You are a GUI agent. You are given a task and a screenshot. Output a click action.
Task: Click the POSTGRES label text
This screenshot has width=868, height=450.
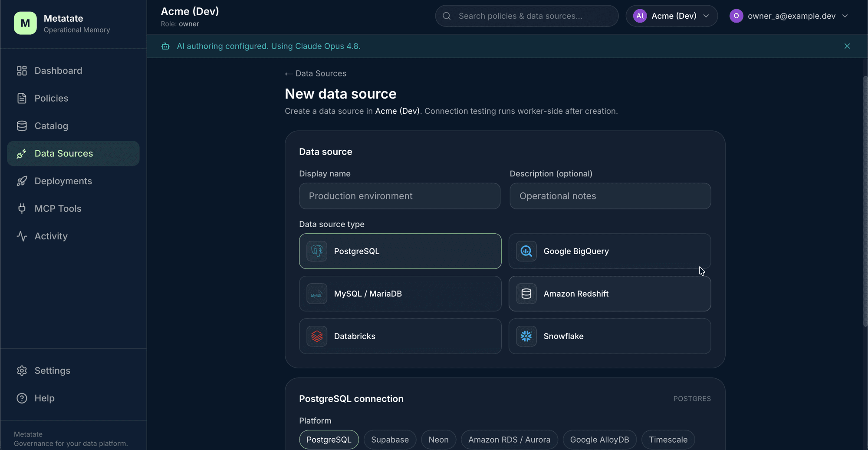click(x=692, y=399)
